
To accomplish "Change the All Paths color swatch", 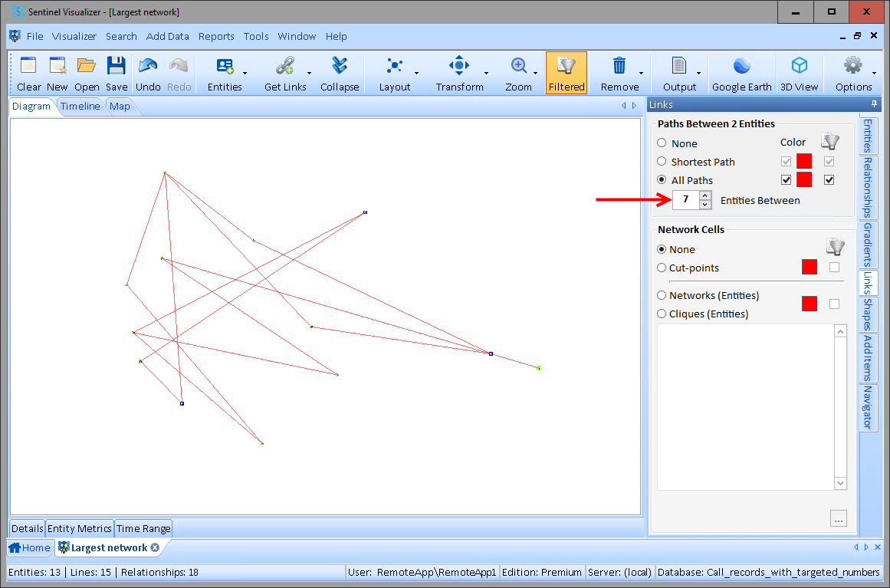I will click(x=804, y=179).
